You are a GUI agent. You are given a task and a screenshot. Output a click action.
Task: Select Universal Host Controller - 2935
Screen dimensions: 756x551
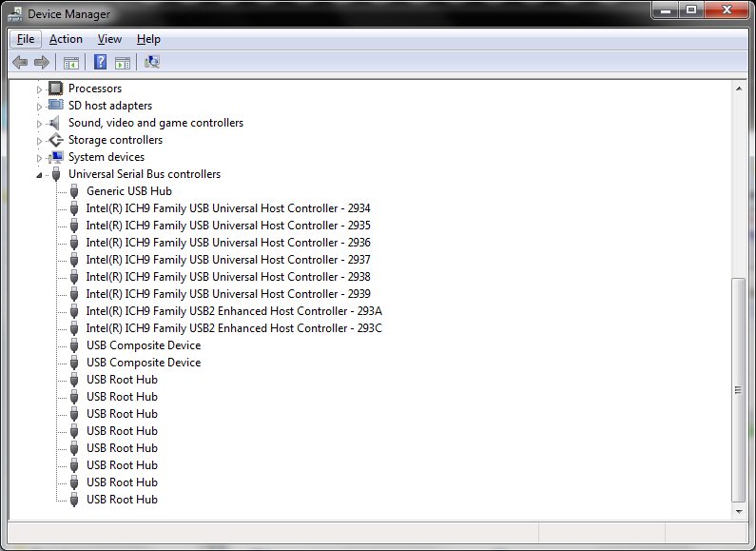pos(228,226)
